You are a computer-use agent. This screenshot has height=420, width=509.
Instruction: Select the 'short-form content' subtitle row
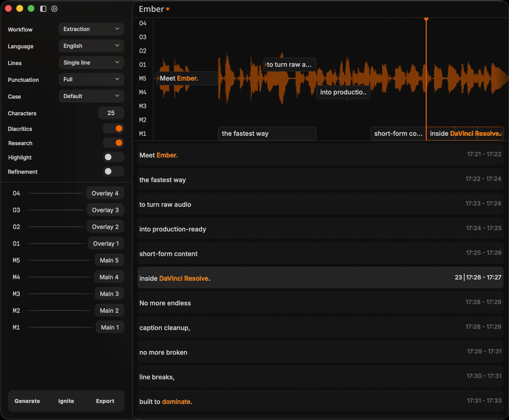click(x=320, y=253)
